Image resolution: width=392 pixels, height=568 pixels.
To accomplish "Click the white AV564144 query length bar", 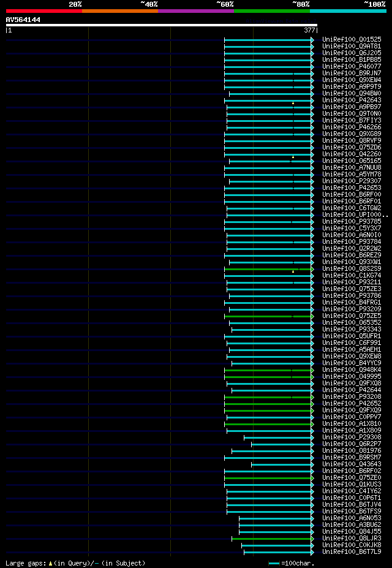I will pos(162,25).
